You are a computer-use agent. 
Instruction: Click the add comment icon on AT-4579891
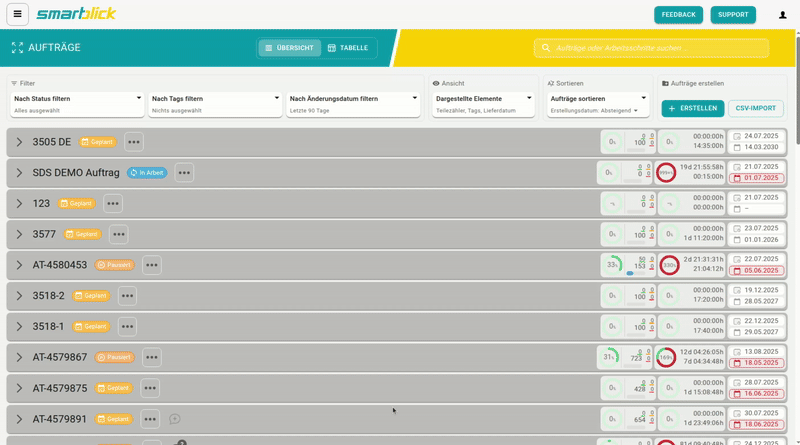point(174,419)
